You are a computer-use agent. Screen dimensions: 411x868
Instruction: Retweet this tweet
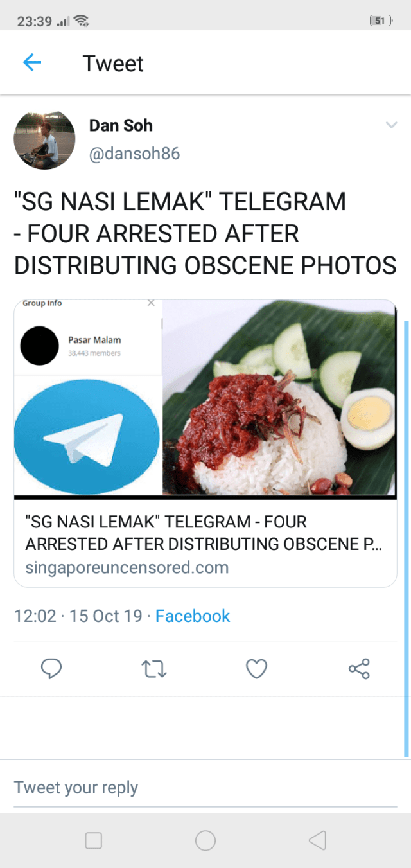point(154,669)
